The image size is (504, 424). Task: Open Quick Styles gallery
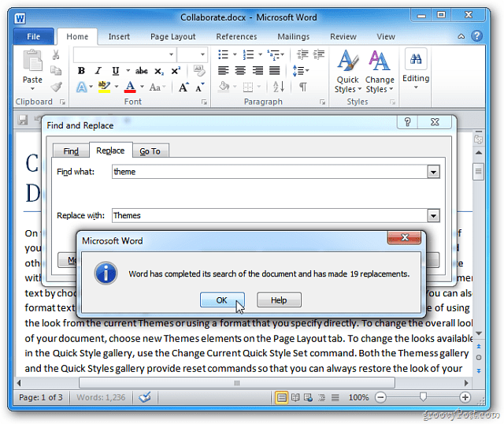(348, 72)
